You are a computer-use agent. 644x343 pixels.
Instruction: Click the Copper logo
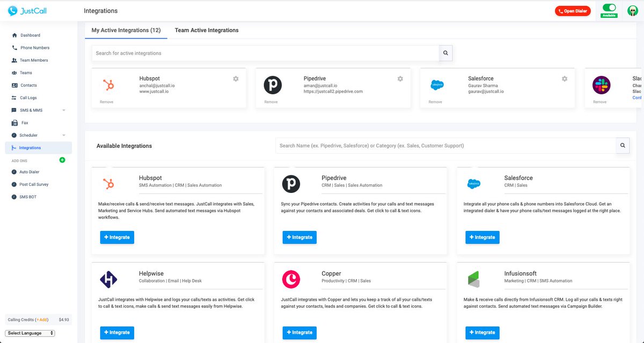coord(291,279)
